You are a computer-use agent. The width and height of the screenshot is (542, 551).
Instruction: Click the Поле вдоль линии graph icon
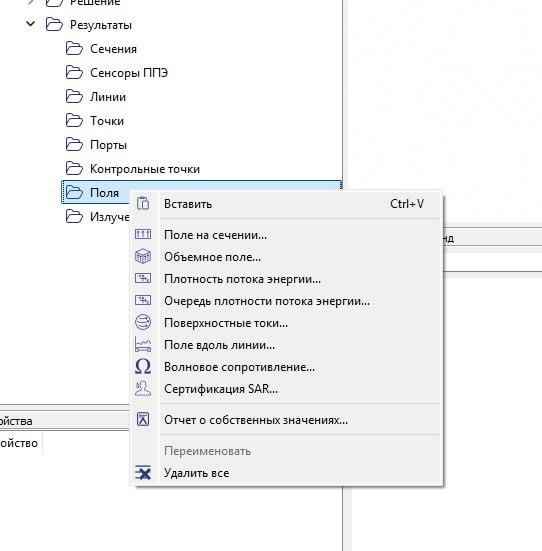pos(143,344)
